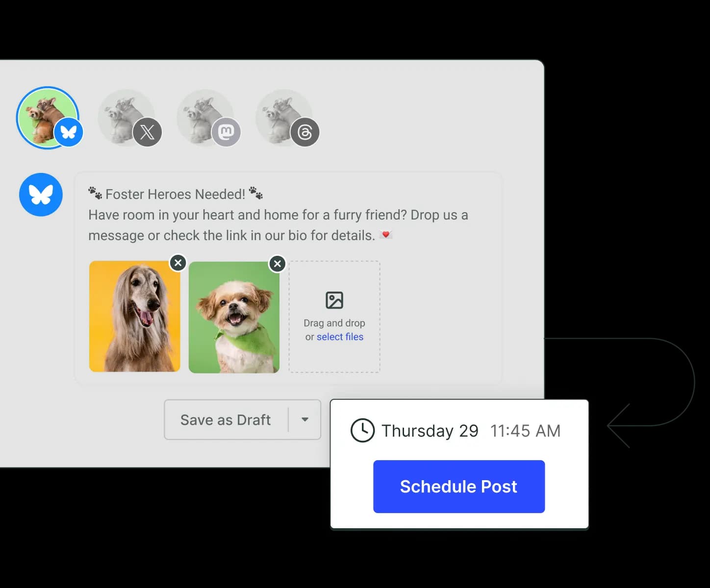The image size is (710, 588).
Task: Click the image upload icon in drop zone
Action: 334,300
